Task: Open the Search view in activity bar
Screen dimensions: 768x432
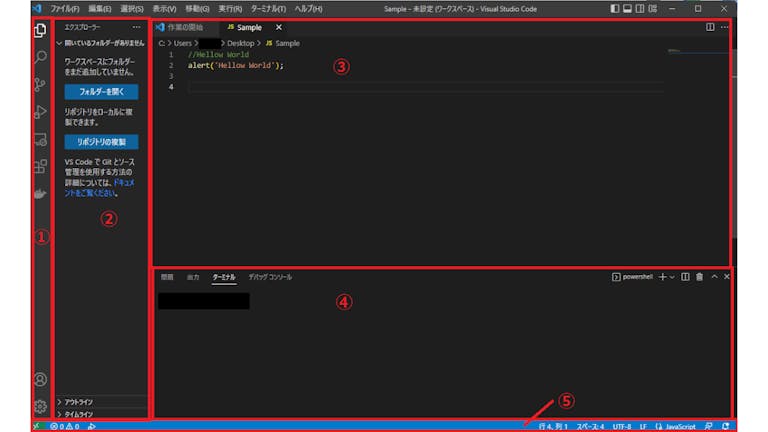Action: click(40, 58)
